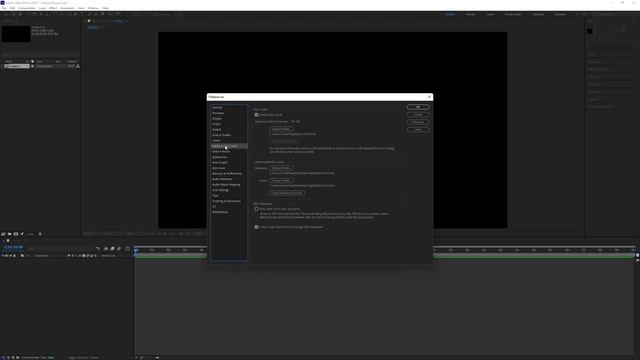Click Choose Folder under Disk Cache

[281, 129]
